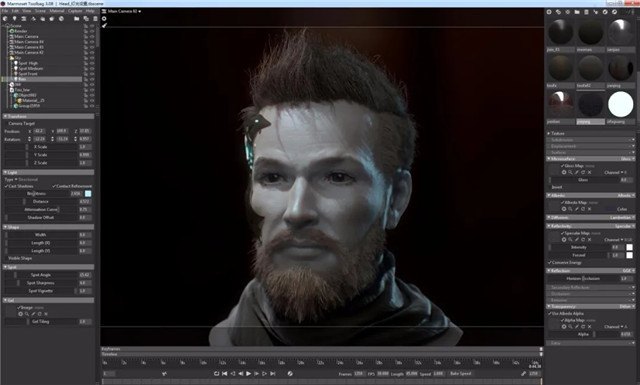Click the brush icon in the viewport corner
640x385 pixels.
[104, 25]
